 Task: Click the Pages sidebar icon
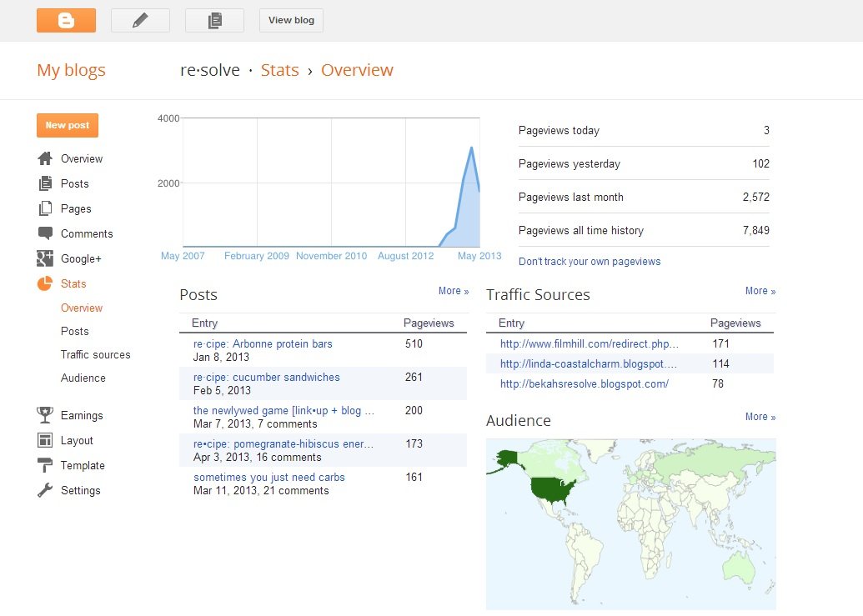coord(45,208)
